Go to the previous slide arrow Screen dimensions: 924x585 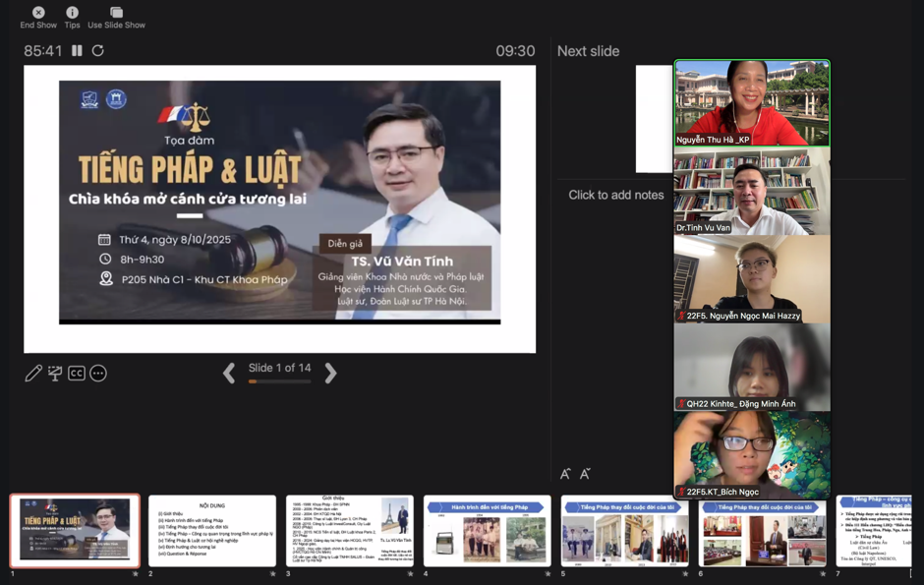[x=229, y=372]
